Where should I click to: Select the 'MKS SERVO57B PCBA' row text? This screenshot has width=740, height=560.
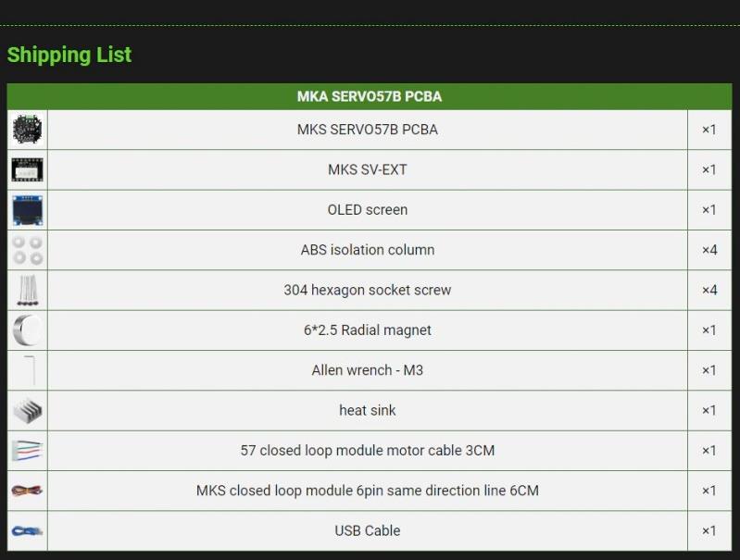point(367,130)
